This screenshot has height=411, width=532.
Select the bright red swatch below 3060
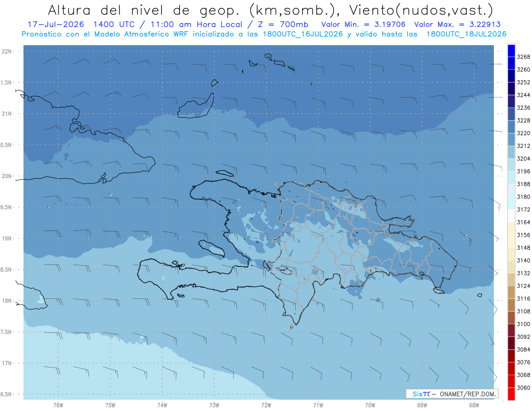(x=511, y=394)
